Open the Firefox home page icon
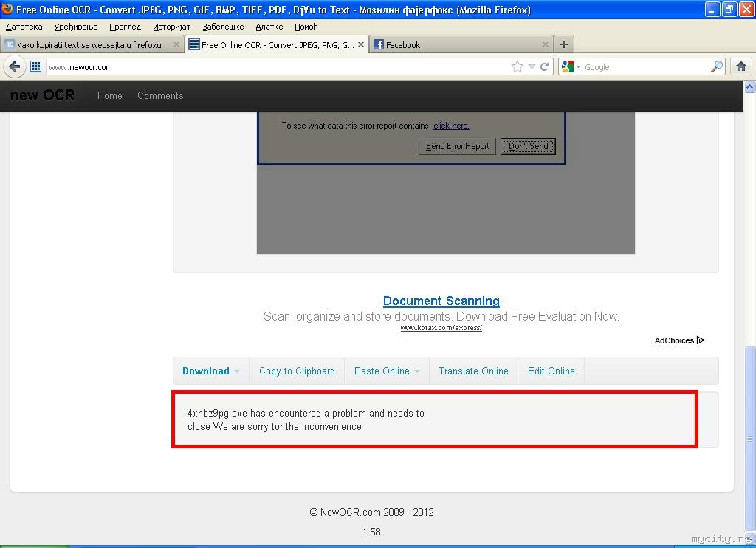This screenshot has width=756, height=548. tap(741, 66)
